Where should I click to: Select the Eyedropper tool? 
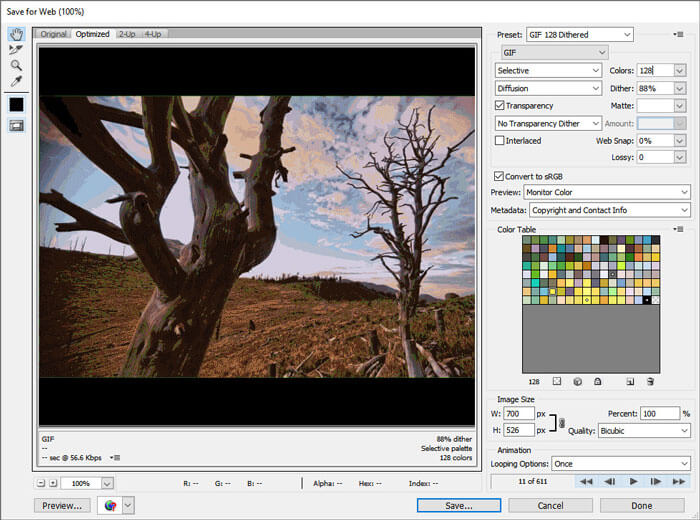pyautogui.click(x=17, y=81)
